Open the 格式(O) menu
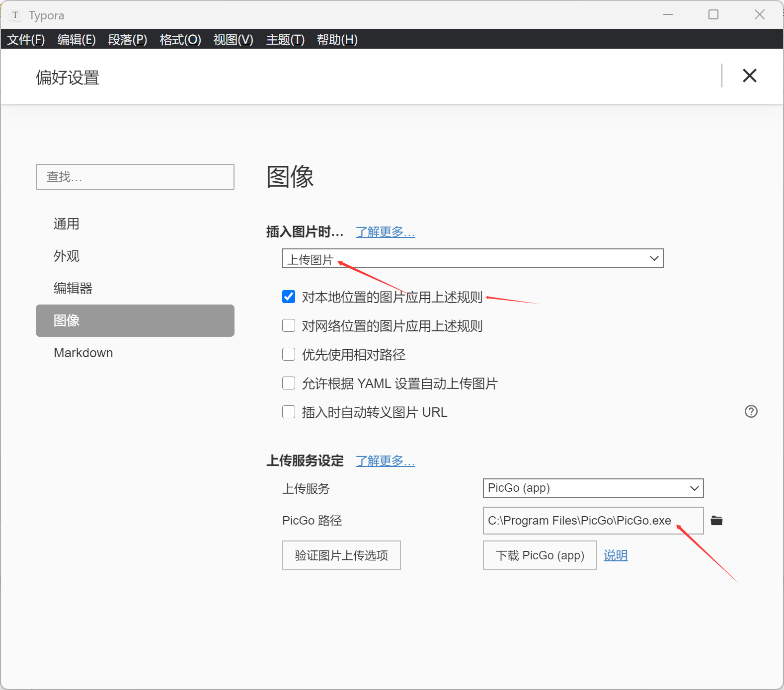784x690 pixels. pyautogui.click(x=180, y=39)
